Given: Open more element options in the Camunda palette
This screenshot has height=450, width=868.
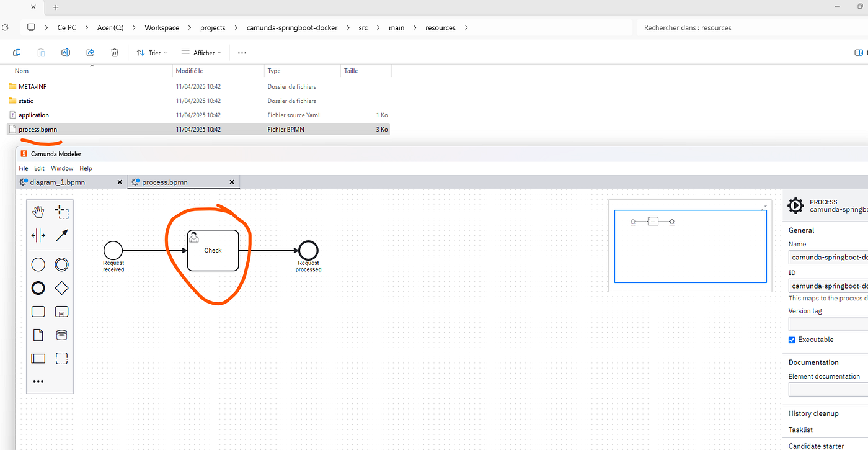Looking at the screenshot, I should click(x=38, y=382).
